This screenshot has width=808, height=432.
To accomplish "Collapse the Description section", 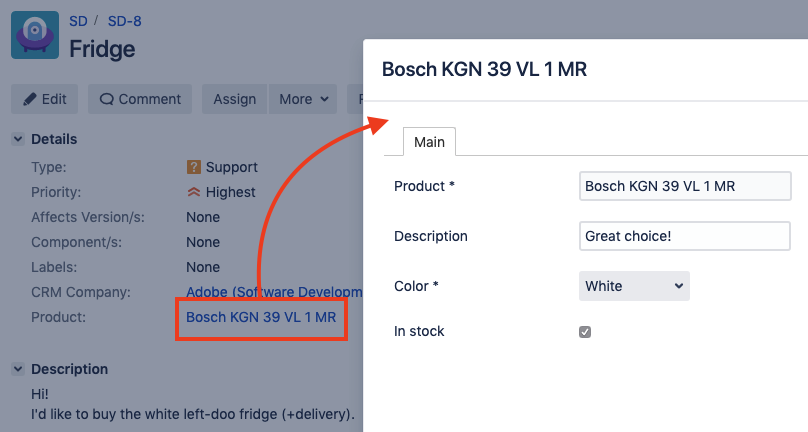I will click(18, 369).
